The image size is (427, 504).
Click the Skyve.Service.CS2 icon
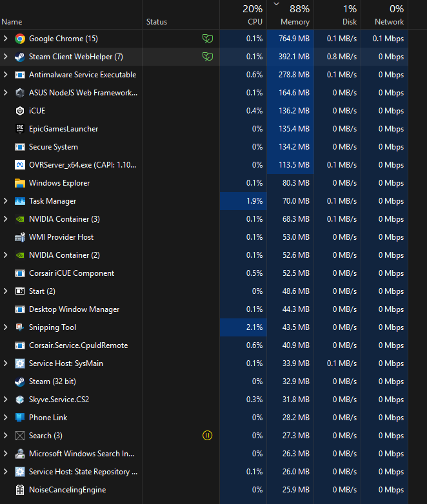pyautogui.click(x=20, y=400)
